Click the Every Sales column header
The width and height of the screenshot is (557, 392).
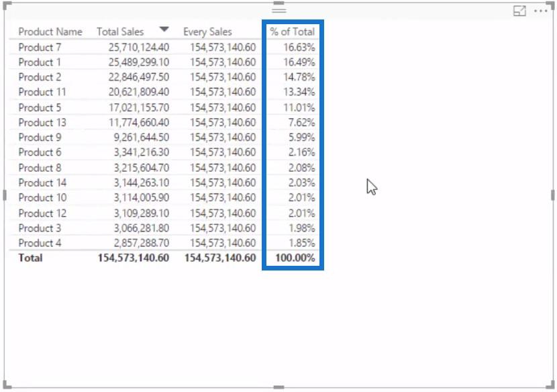207,32
